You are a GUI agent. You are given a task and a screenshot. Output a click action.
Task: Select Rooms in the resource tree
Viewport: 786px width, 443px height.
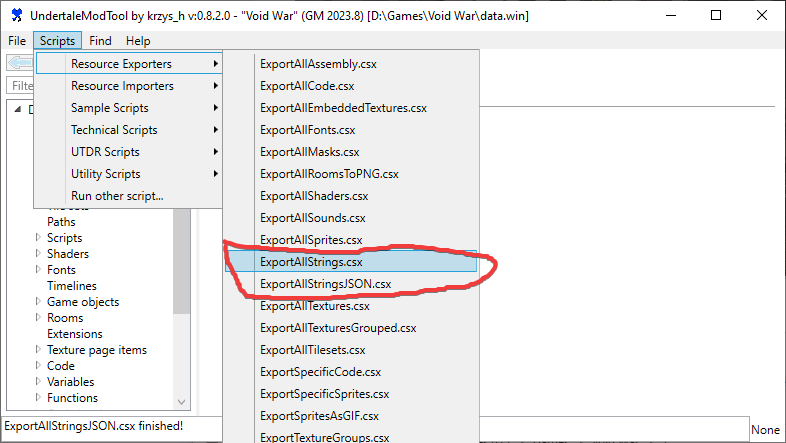point(65,318)
